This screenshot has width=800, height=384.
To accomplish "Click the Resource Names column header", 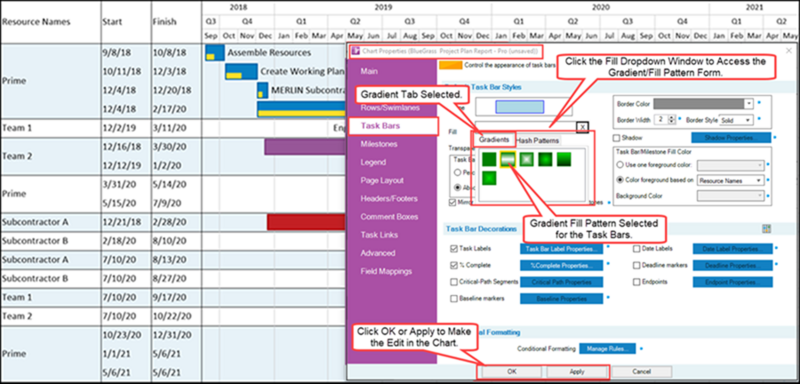I will pos(50,22).
